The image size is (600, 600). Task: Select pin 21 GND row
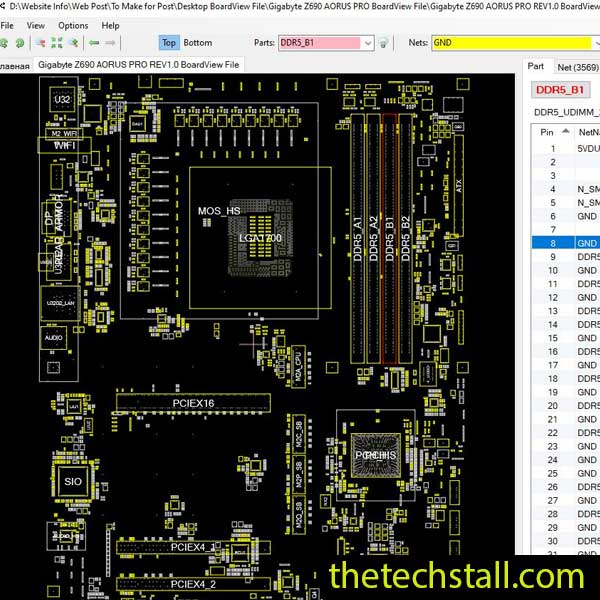coord(566,419)
